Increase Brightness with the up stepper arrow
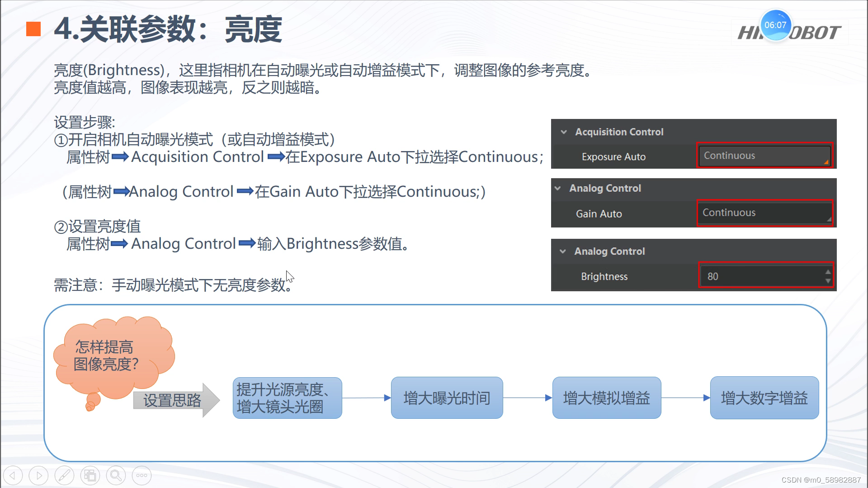 (828, 272)
